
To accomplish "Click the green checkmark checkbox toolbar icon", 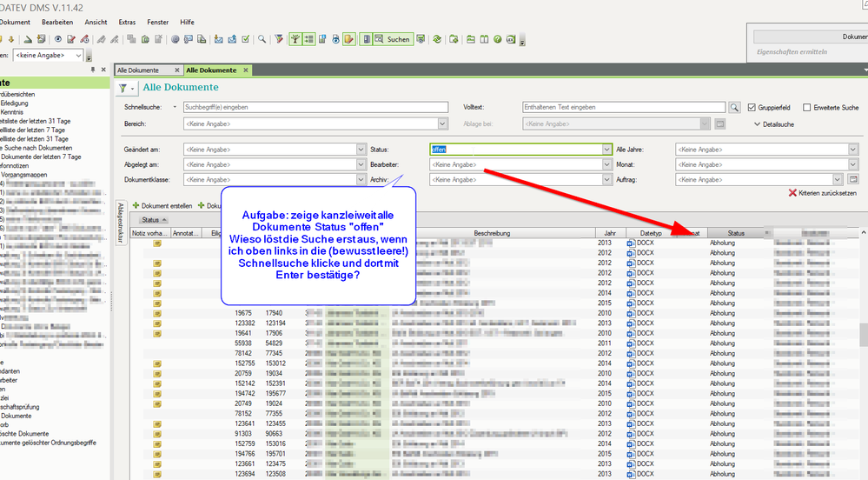I will (x=245, y=39).
